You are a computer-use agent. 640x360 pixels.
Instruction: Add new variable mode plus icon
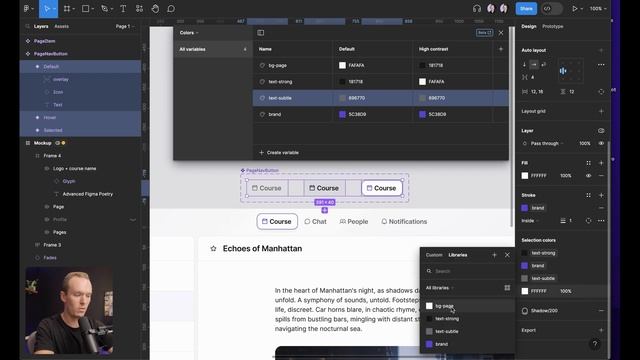click(501, 49)
